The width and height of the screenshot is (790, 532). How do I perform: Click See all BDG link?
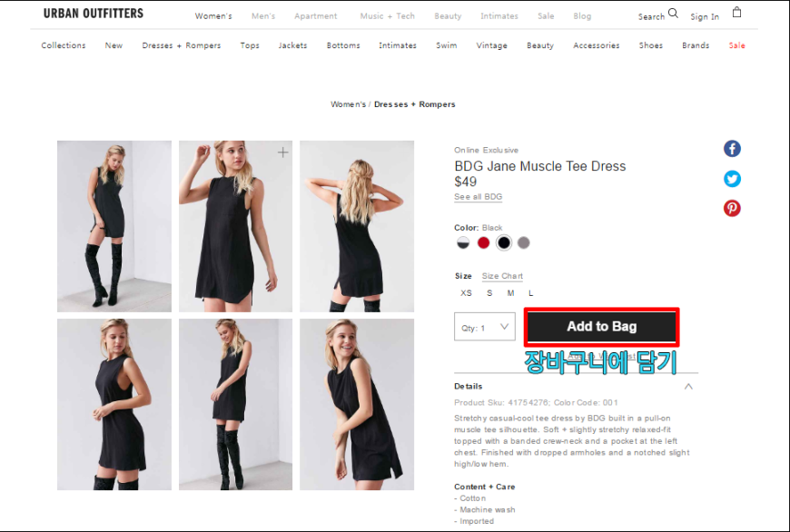click(479, 196)
